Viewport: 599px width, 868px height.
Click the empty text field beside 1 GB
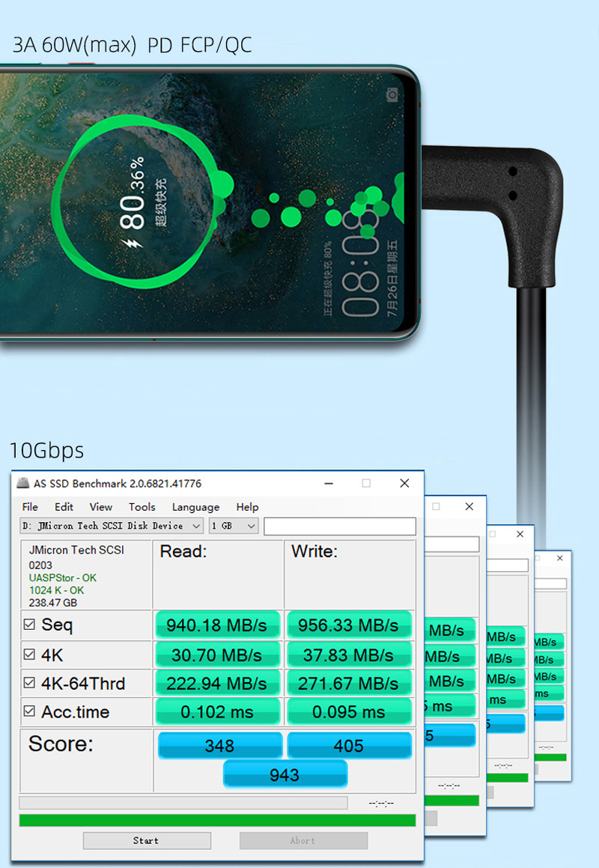(339, 526)
